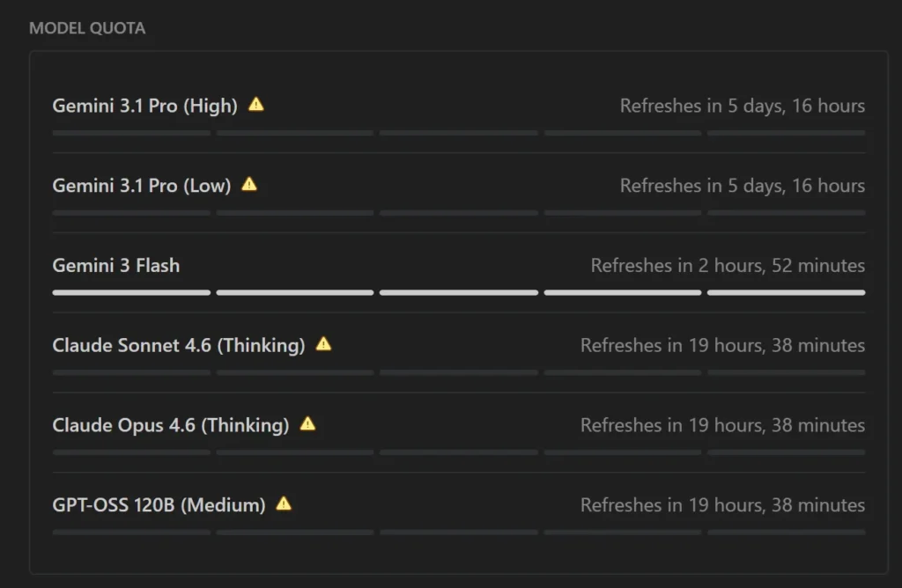Screen dimensions: 902x588
Task: Click Gemini 3.1 Pro (Low) refresh time text
Action: 742,186
